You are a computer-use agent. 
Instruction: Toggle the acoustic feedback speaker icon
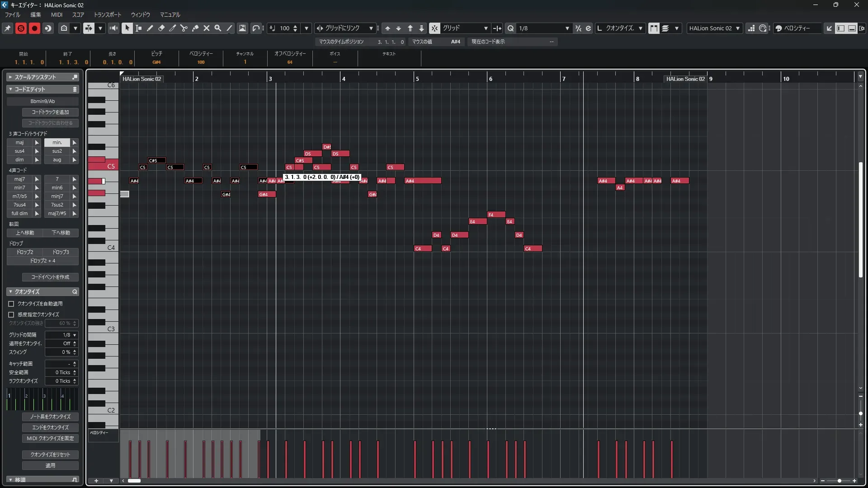click(113, 28)
